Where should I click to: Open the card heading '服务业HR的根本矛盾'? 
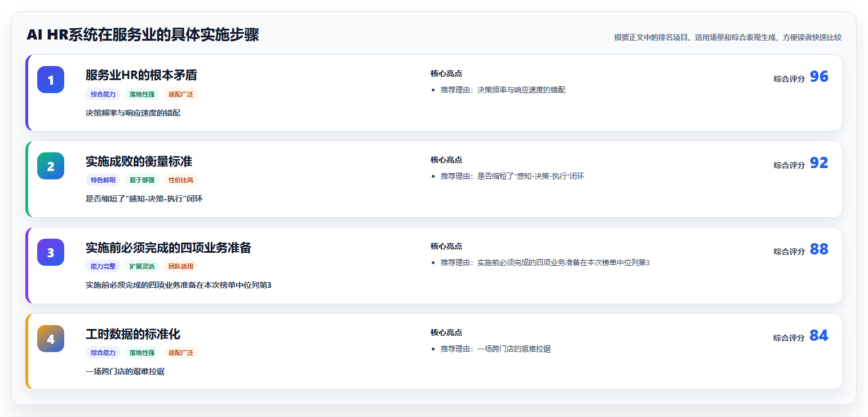pos(141,75)
